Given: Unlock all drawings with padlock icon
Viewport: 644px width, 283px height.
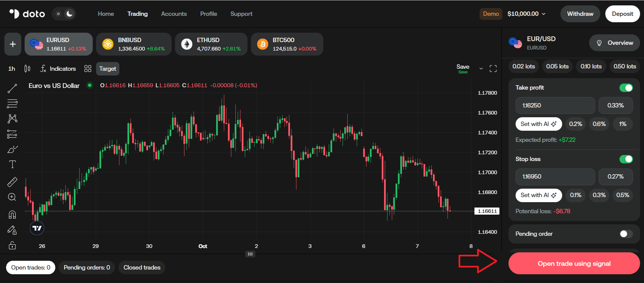Looking at the screenshot, I should pyautogui.click(x=12, y=245).
